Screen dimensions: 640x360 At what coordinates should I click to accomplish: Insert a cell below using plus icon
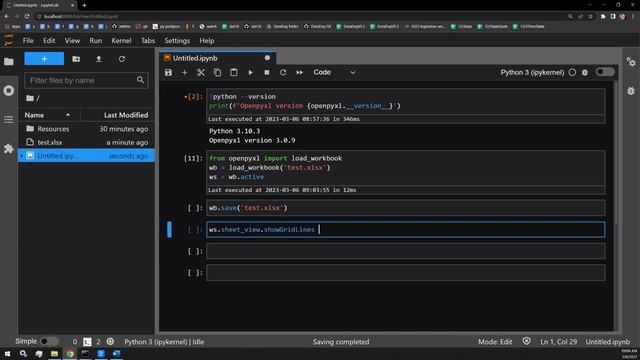point(184,72)
